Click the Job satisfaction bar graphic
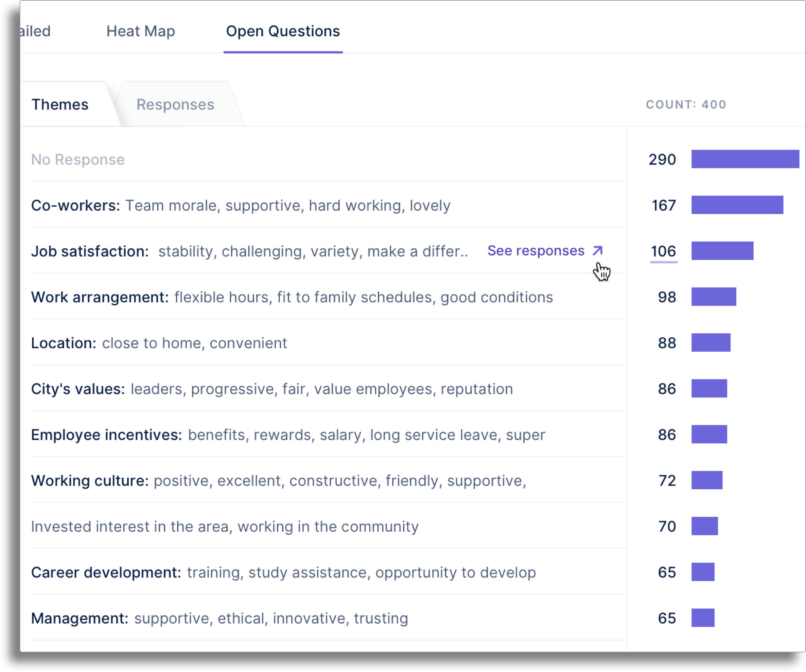Image resolution: width=806 pixels, height=672 pixels. pos(722,251)
